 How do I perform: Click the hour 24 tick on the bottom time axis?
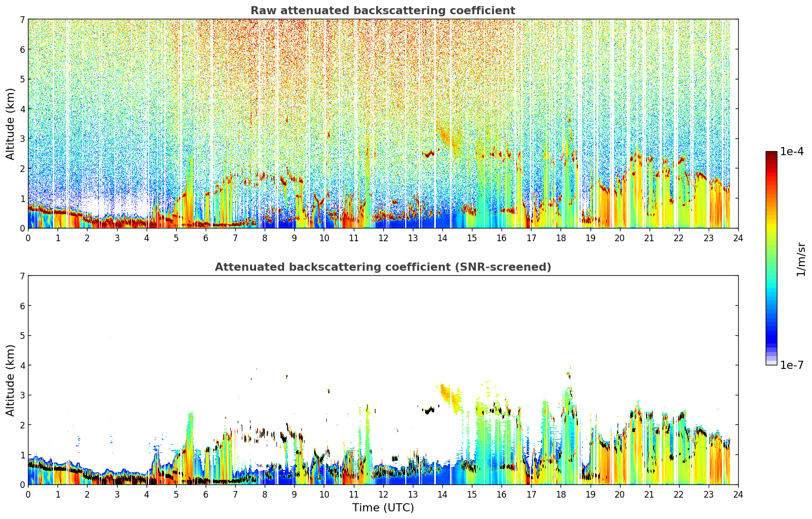pyautogui.click(x=738, y=494)
